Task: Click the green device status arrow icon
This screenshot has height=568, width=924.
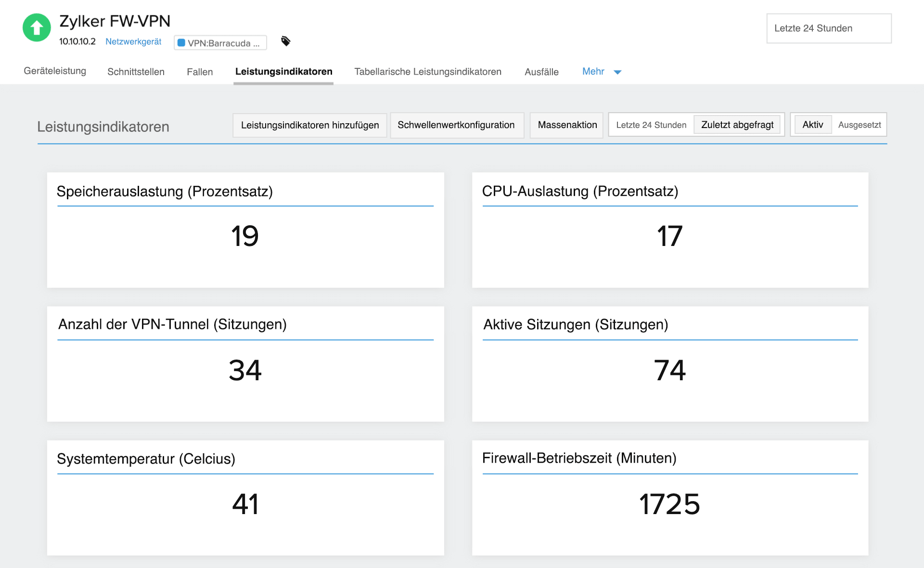Action: (x=36, y=28)
